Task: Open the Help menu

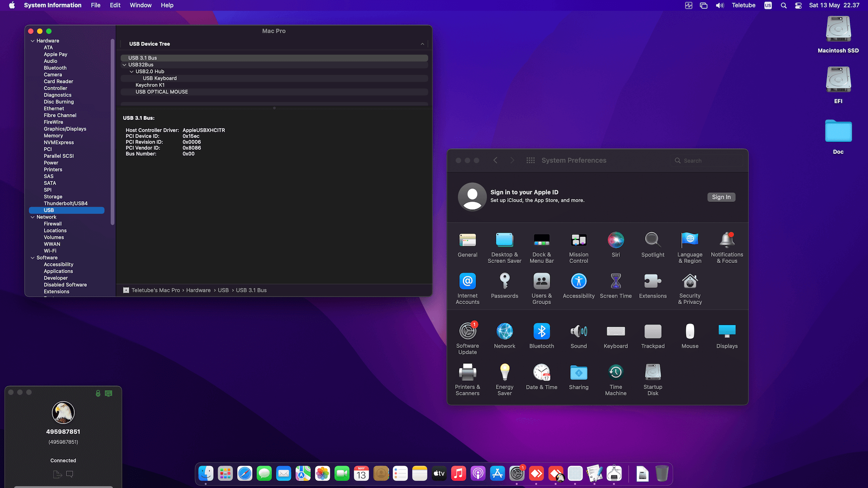Action: tap(167, 5)
